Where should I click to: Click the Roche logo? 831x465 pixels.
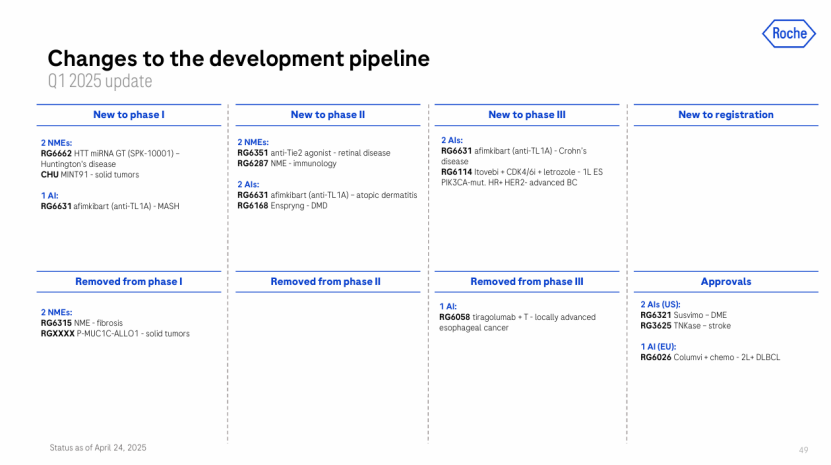click(789, 33)
